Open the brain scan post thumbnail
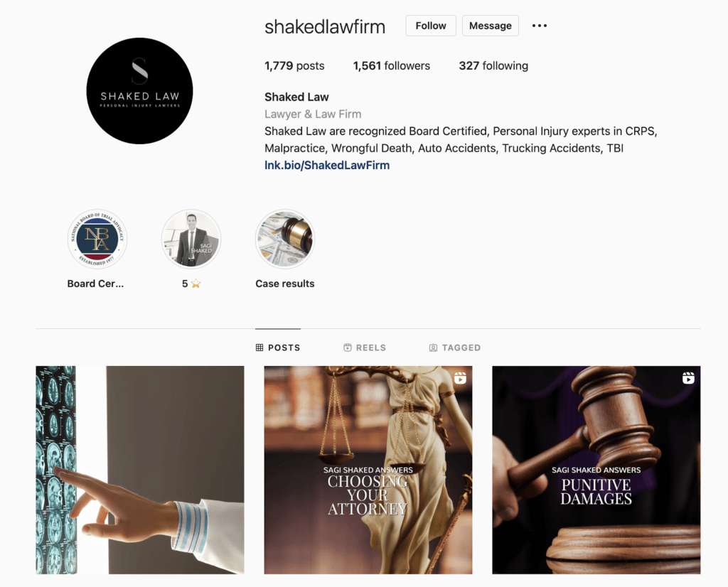 [x=140, y=470]
